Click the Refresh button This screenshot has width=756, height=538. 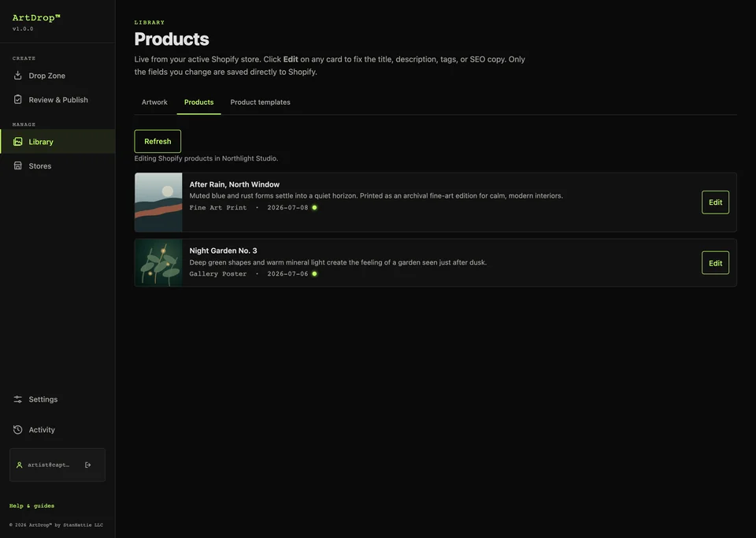click(x=157, y=141)
